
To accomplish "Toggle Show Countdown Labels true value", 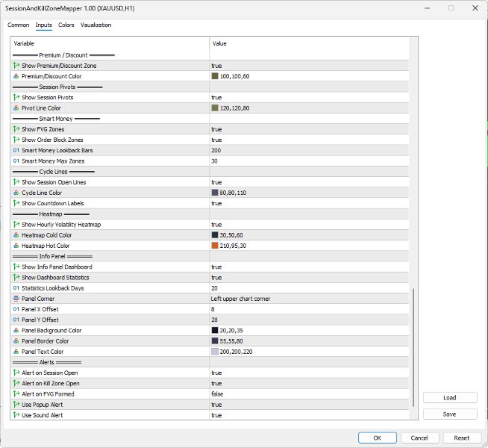I will [309, 203].
